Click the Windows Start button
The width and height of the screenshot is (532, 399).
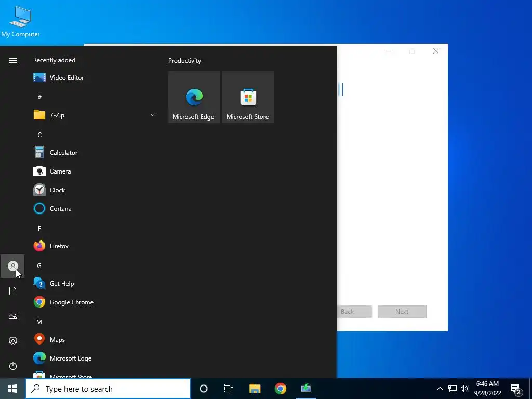[x=12, y=389]
